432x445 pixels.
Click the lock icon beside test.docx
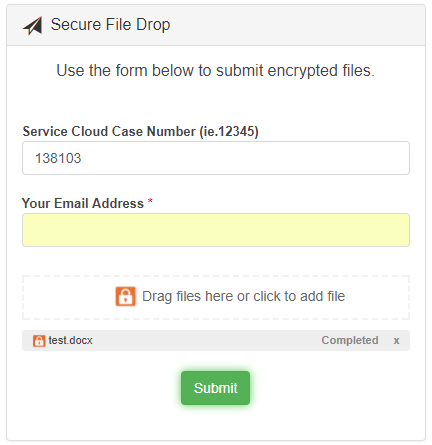pyautogui.click(x=39, y=341)
